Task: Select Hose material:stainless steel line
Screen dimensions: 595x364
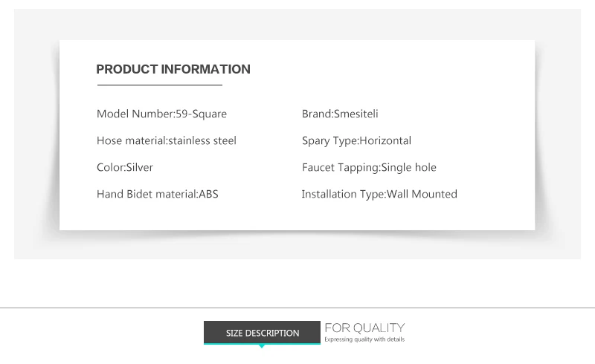Action: pos(167,140)
